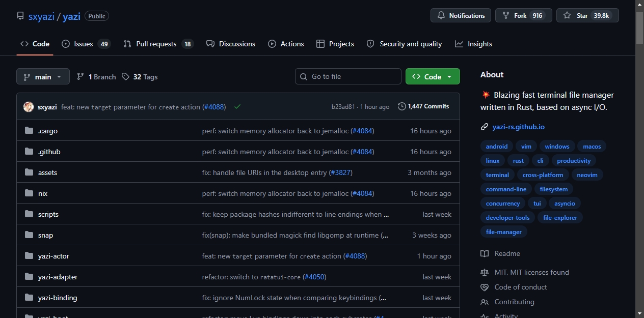Viewport: 644px width, 318px height.
Task: Select the cross-platform topic tag
Action: tap(543, 175)
